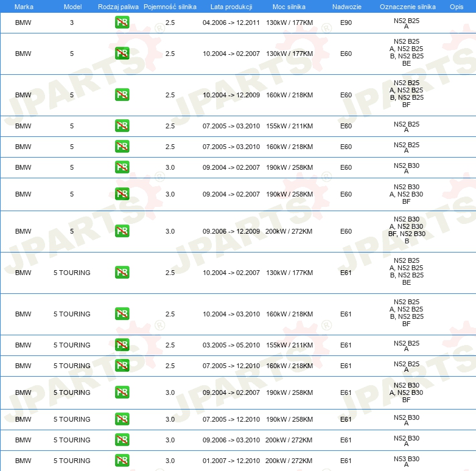Click the fuel icon for the 5 Touring 130kW / 177KM row

[x=122, y=273]
